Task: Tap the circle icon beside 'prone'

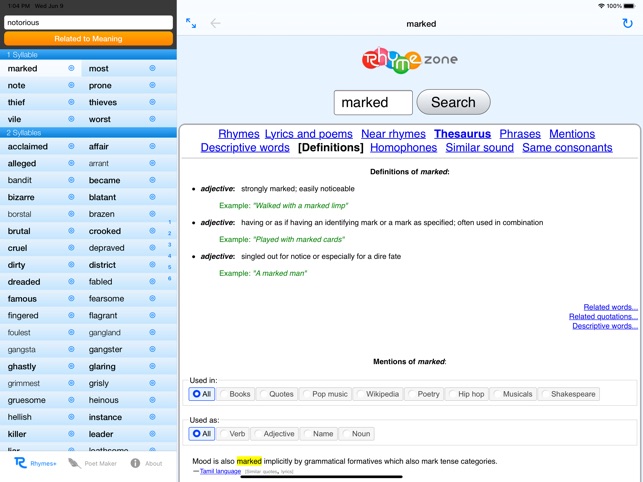Action: pos(152,86)
